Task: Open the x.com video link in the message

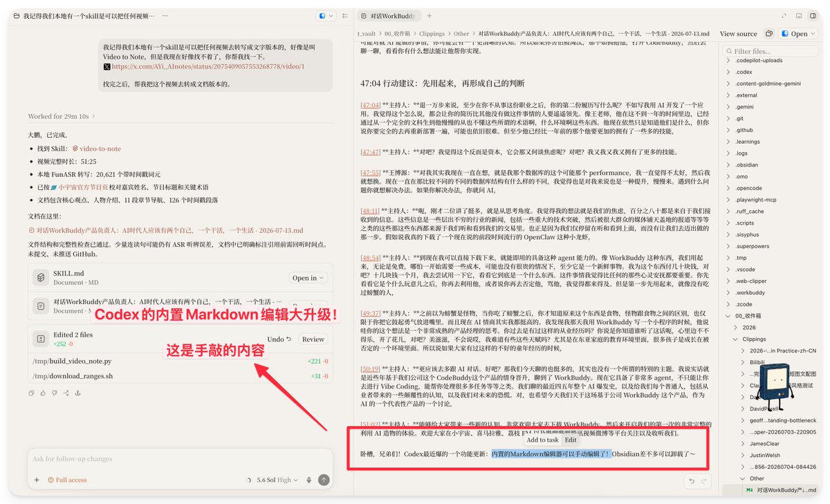Action: click(207, 67)
